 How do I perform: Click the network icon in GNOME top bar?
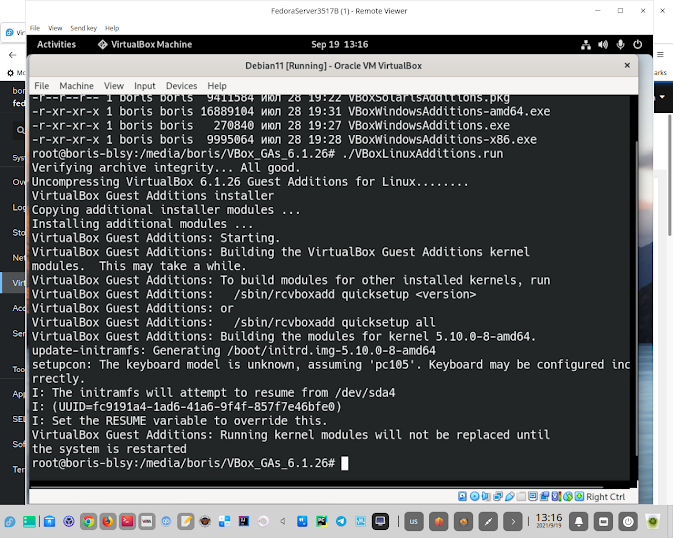pos(586,45)
